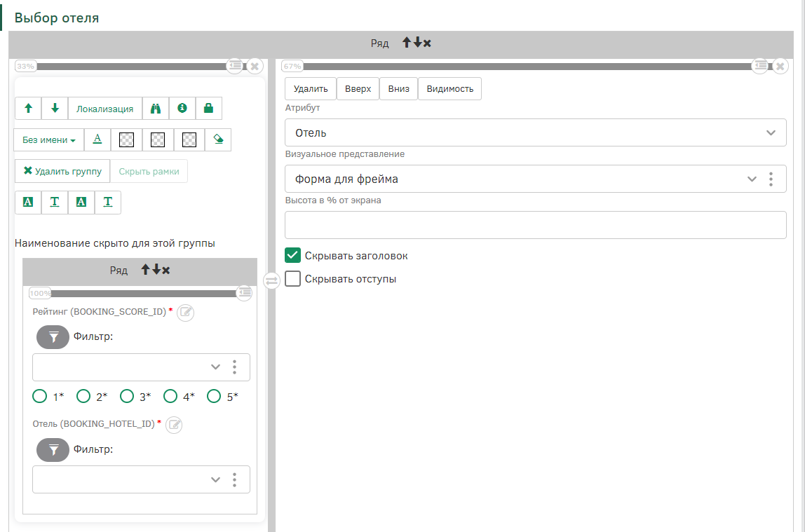This screenshot has height=532, width=805.
Task: Move group down with green down arrow
Action: click(55, 108)
